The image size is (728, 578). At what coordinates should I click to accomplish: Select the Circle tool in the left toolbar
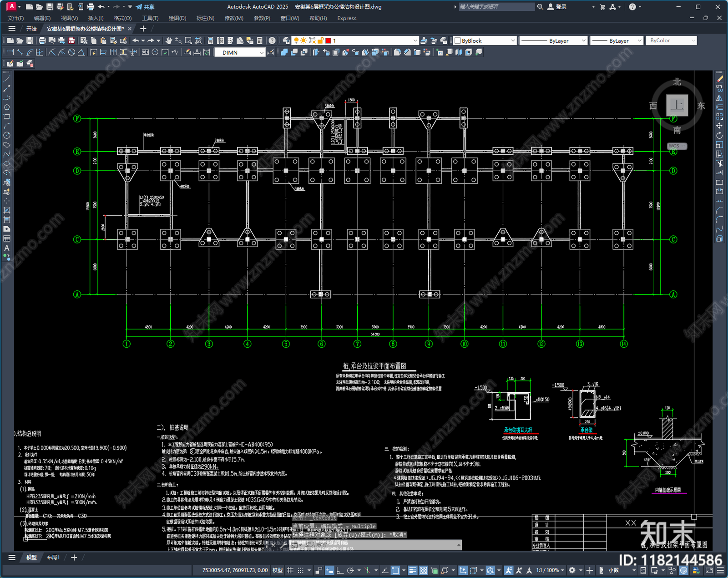point(7,135)
